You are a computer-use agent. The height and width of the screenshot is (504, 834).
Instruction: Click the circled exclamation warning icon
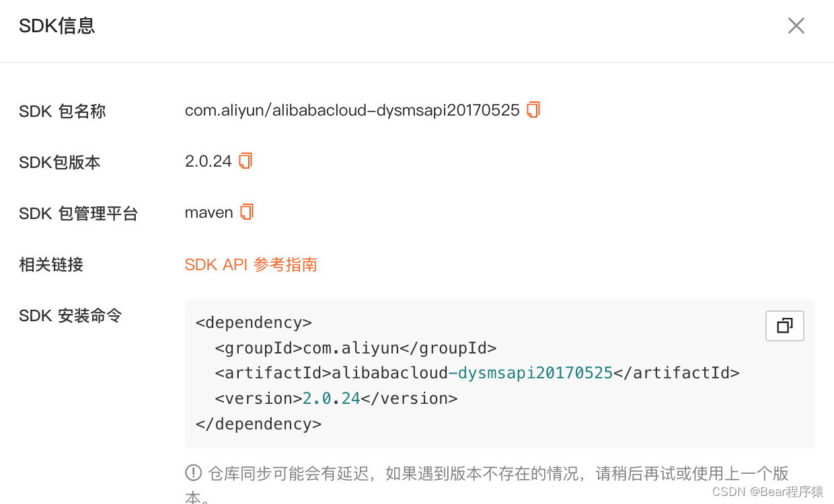tap(192, 472)
